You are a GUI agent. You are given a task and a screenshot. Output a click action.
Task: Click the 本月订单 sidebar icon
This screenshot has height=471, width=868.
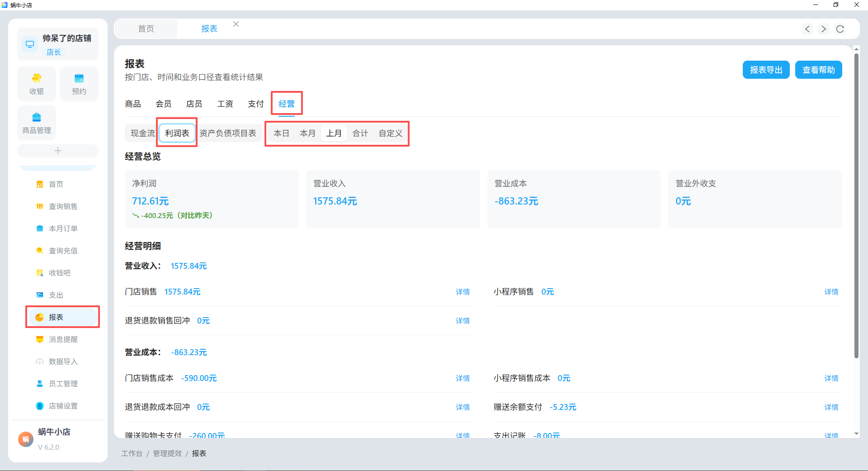tap(40, 228)
